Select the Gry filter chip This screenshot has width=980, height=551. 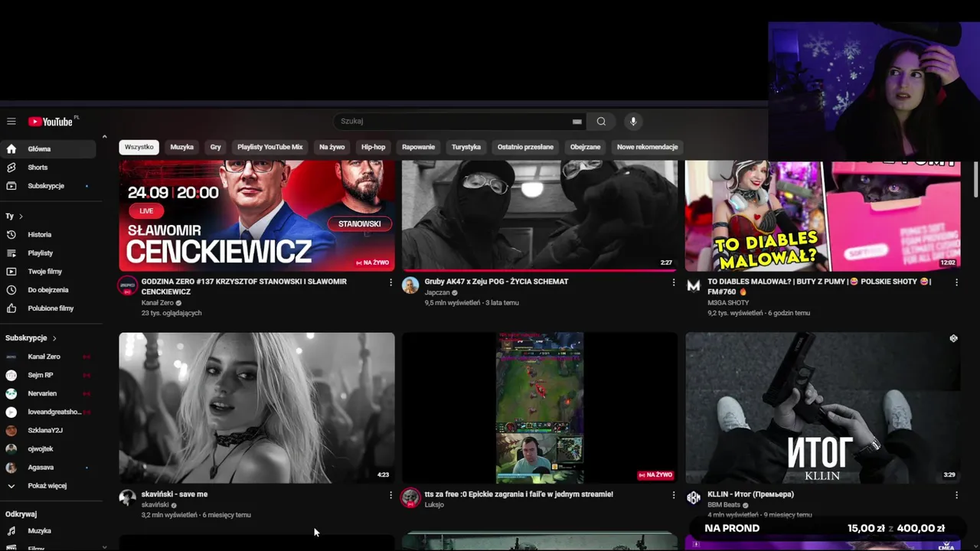216,147
